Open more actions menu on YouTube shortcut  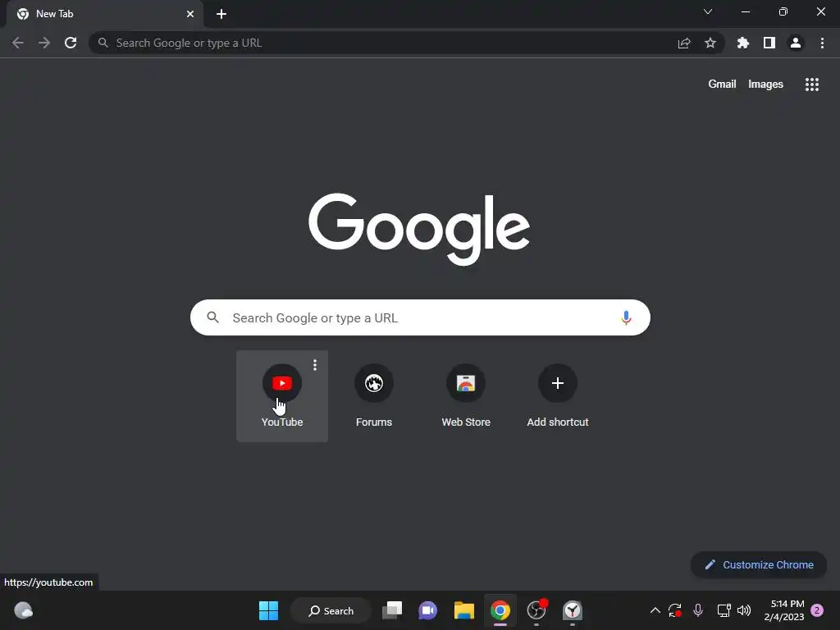point(315,365)
